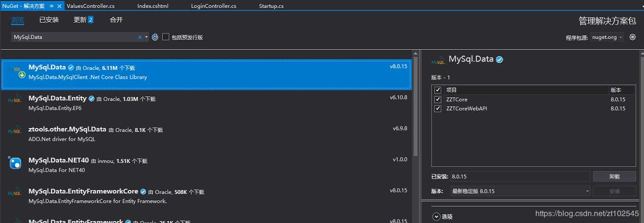Open the nuget.org package source dropdown
The width and height of the screenshot is (644, 223).
607,37
